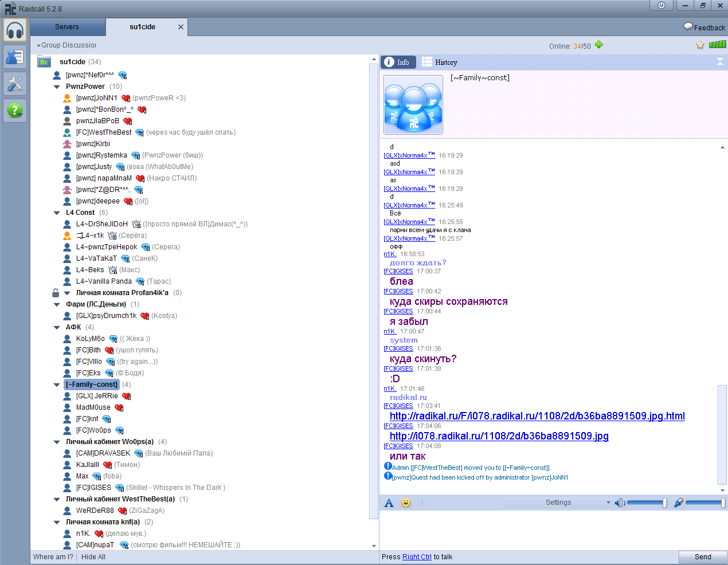Click the favorite star icon

tap(700, 45)
